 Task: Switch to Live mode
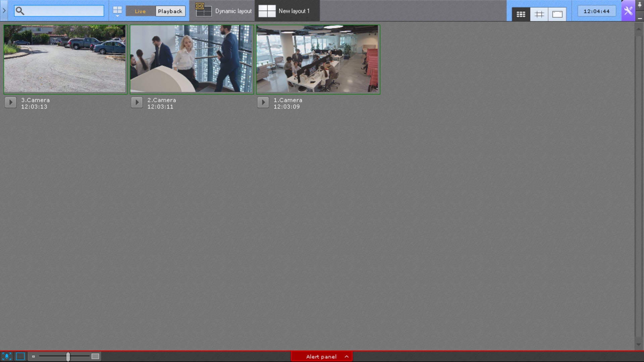coord(140,11)
